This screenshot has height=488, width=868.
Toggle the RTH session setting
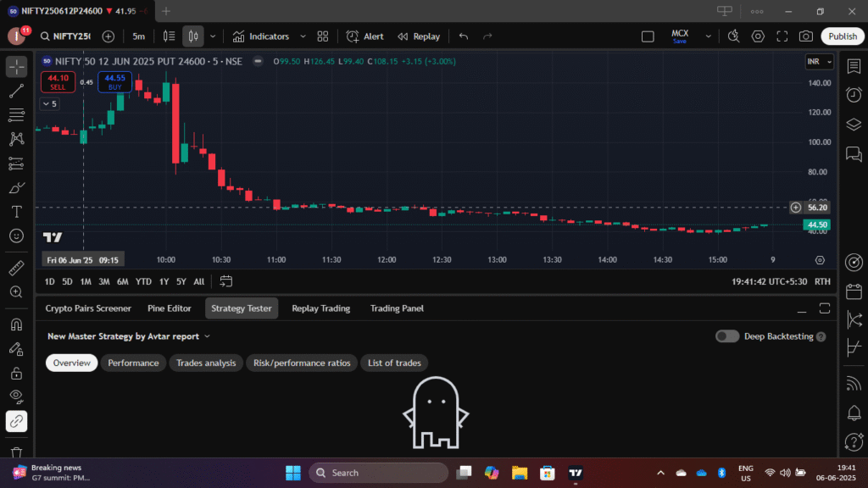pos(822,281)
